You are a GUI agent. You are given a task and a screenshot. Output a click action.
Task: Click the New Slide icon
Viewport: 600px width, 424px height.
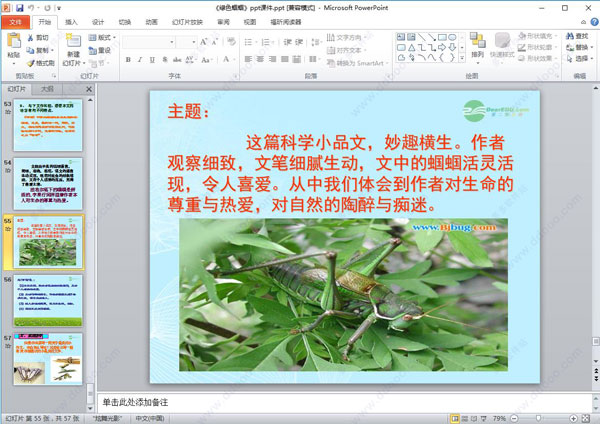[x=73, y=41]
